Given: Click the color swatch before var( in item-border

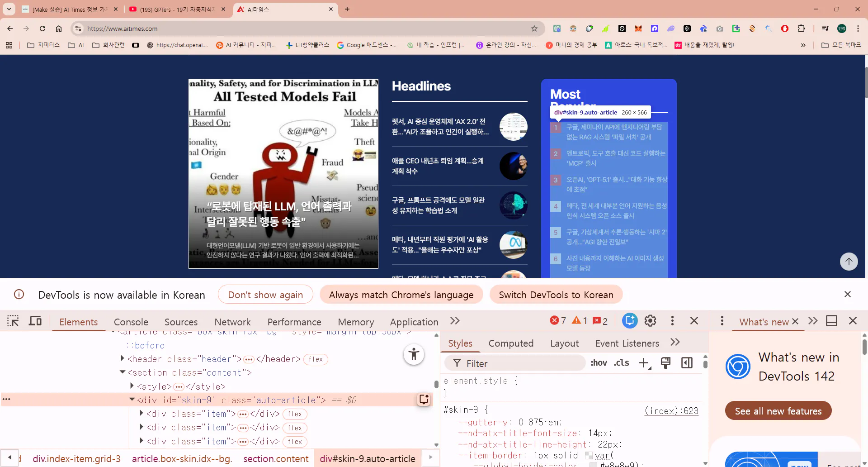Looking at the screenshot, I should [589, 455].
